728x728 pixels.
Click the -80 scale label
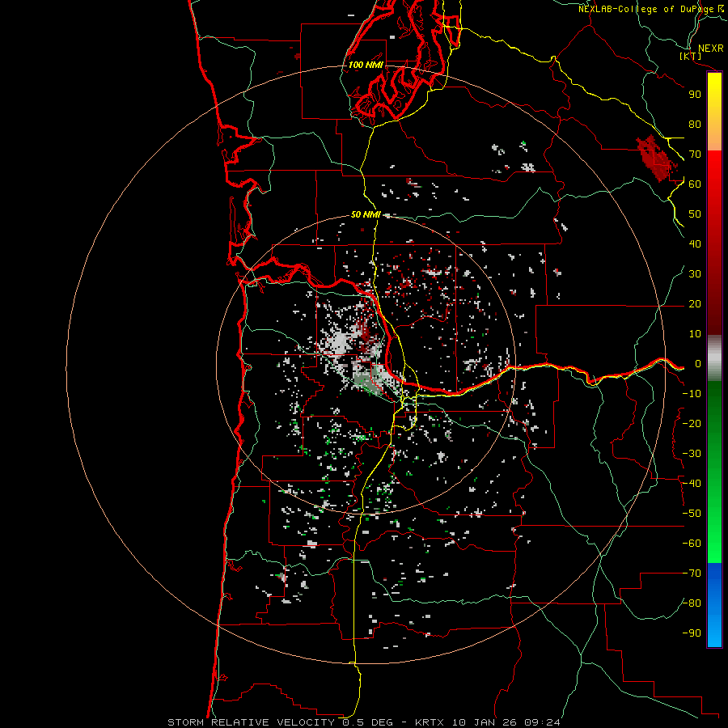coord(692,603)
